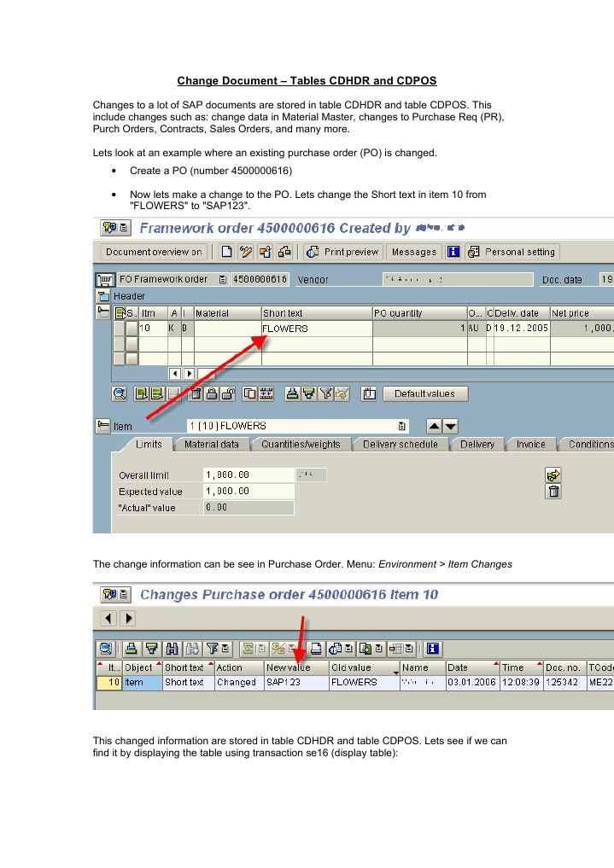Click the Sort ascending icon in item toolbar
Screen dimensions: 614x868
coord(293,393)
